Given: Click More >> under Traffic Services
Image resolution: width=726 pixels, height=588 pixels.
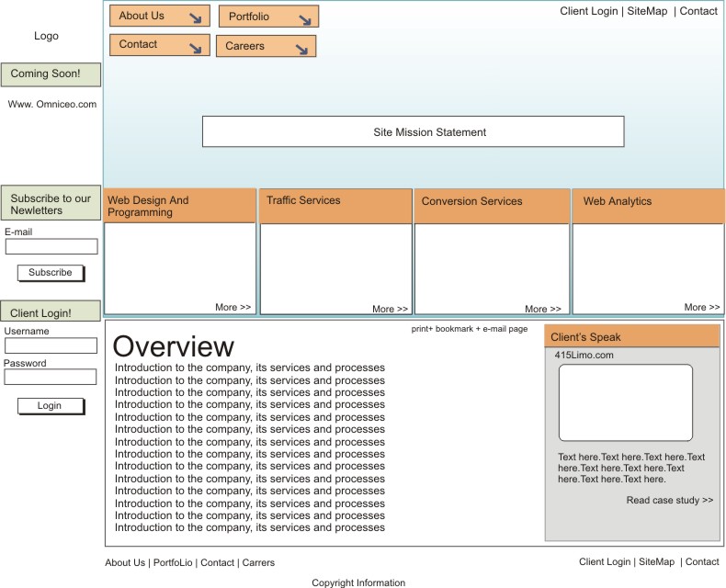Looking at the screenshot, I should point(390,309).
